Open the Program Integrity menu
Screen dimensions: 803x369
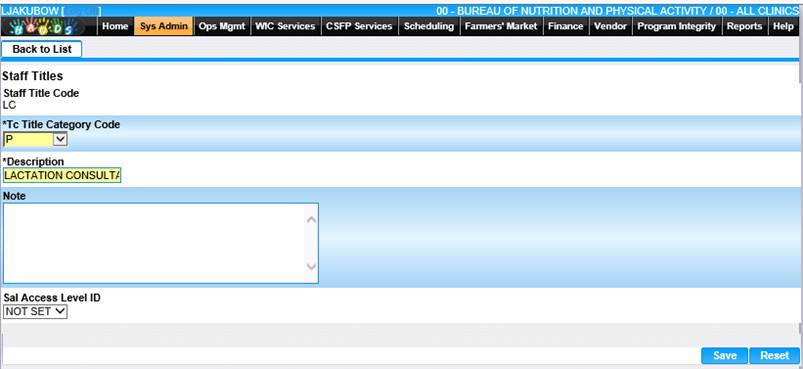[677, 26]
